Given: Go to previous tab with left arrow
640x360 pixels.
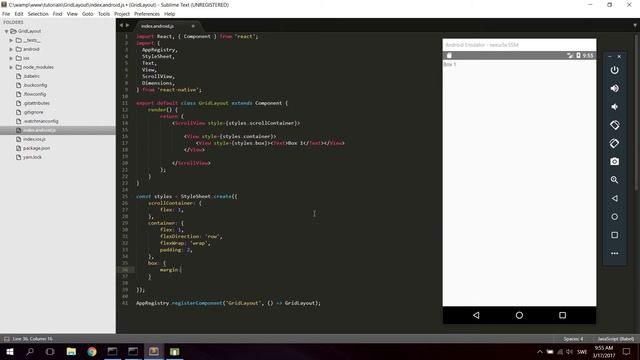Looking at the screenshot, I should (121, 25).
